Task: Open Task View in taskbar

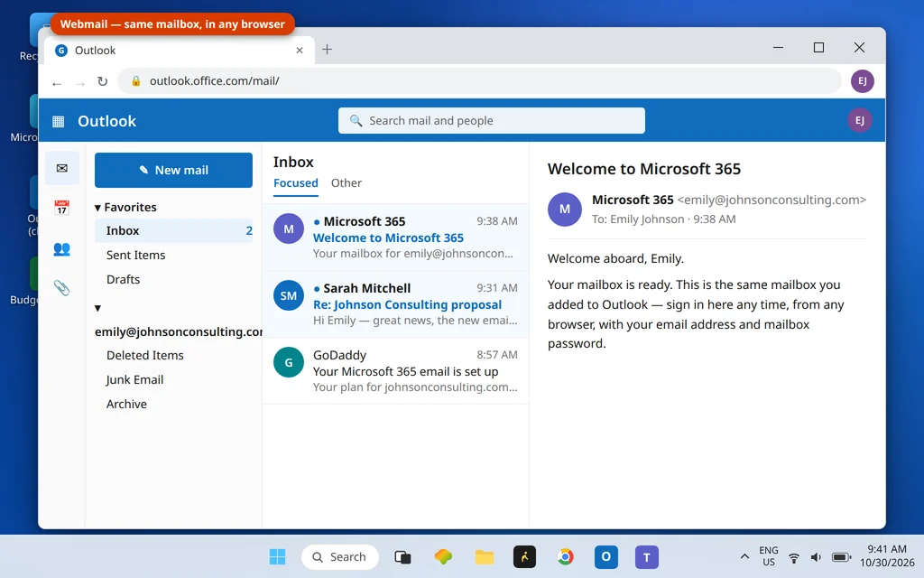Action: click(402, 556)
